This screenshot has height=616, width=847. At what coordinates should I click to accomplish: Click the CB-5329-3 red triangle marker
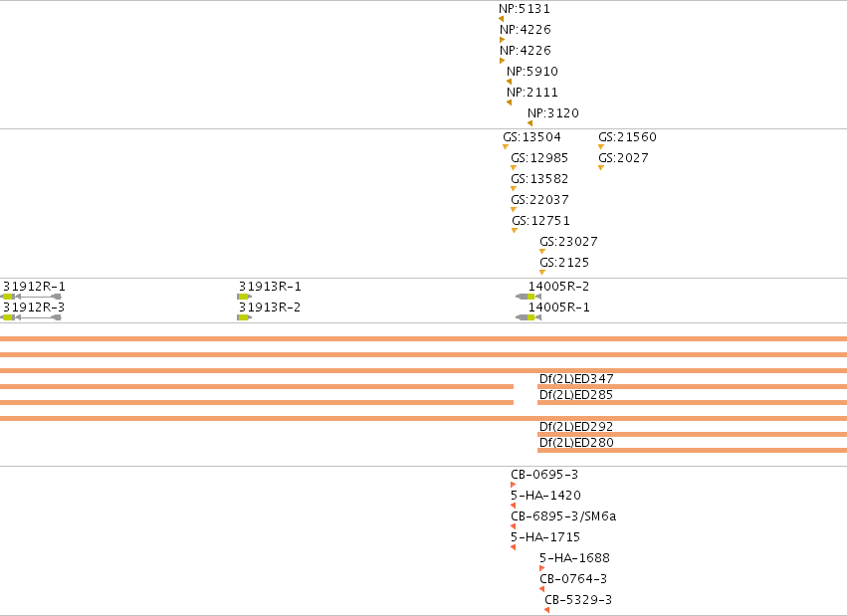(547, 610)
